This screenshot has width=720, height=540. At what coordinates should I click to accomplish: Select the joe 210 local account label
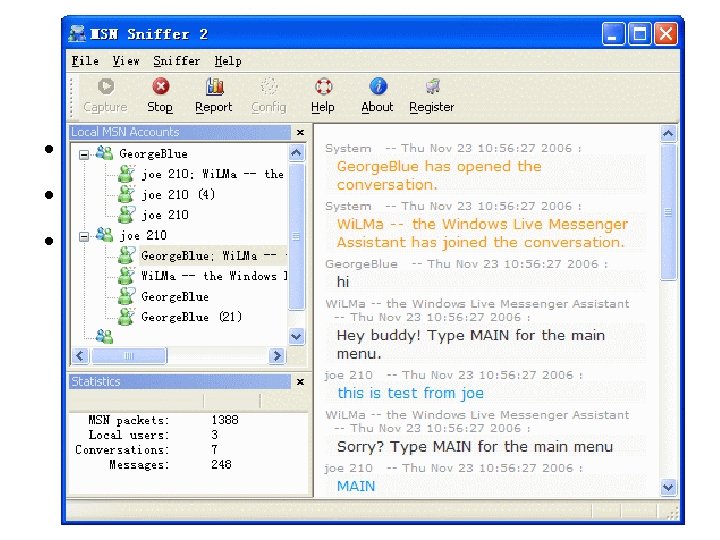143,235
